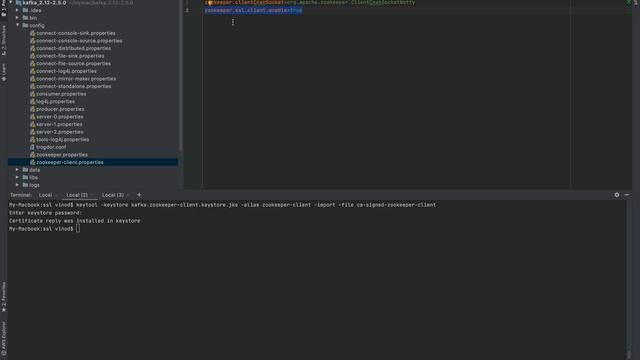Open terminal settings gear
This screenshot has width=640, height=360.
tap(617, 195)
